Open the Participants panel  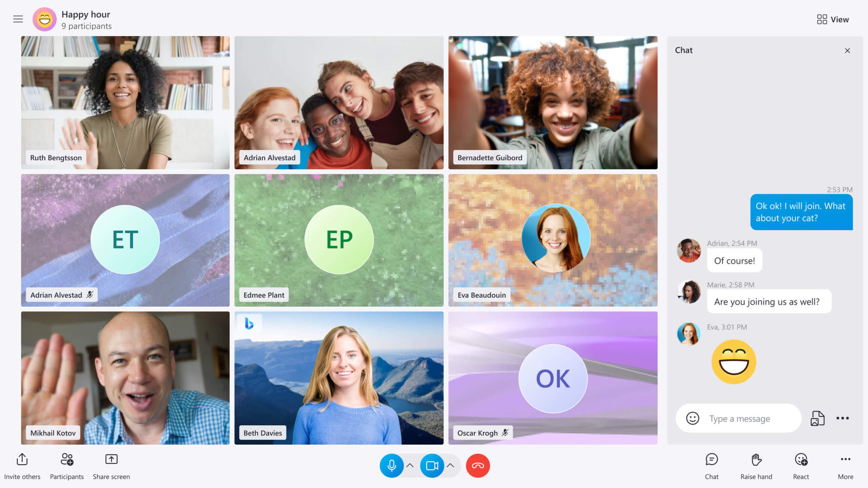click(x=67, y=465)
